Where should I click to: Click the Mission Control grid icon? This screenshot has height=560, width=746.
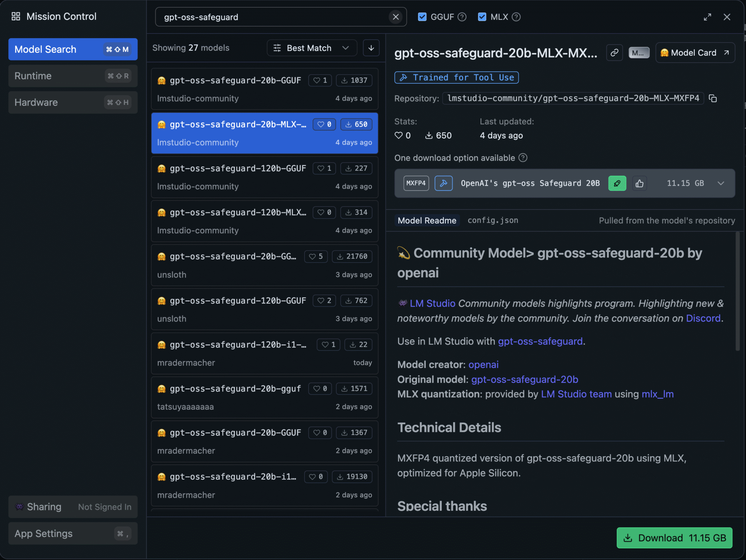pyautogui.click(x=16, y=16)
